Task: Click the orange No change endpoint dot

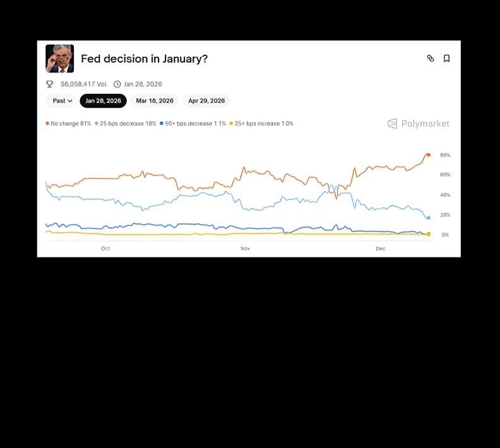Action: (428, 155)
